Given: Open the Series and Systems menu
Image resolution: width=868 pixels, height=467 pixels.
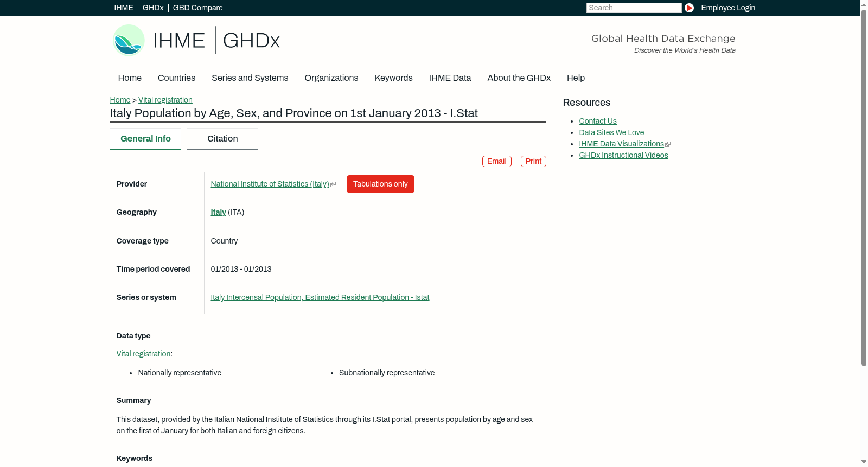Looking at the screenshot, I should (250, 78).
